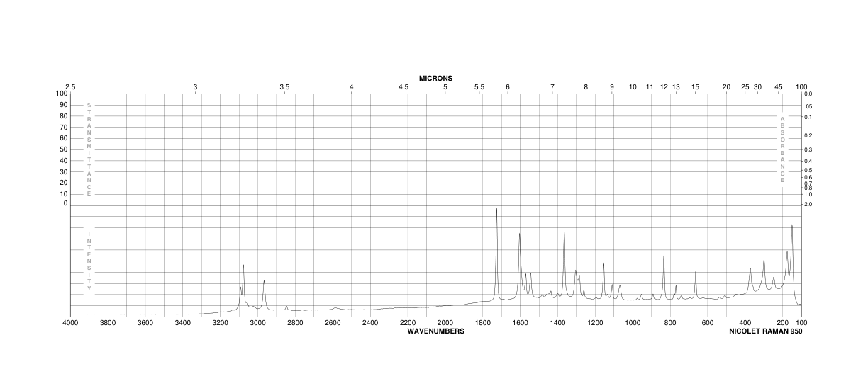Screen dimensions: 868x374
Task: Click the 2.0 absorbance tick label
Action: [x=808, y=204]
